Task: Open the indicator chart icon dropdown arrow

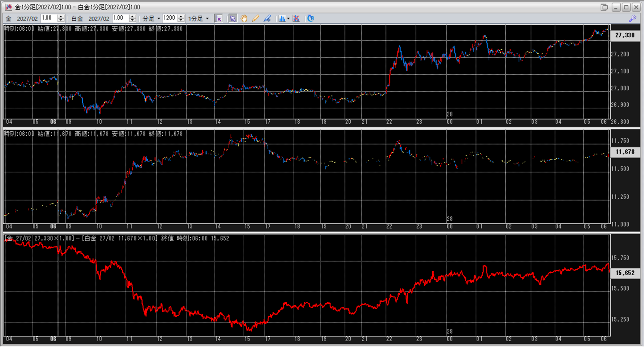Action: (288, 19)
